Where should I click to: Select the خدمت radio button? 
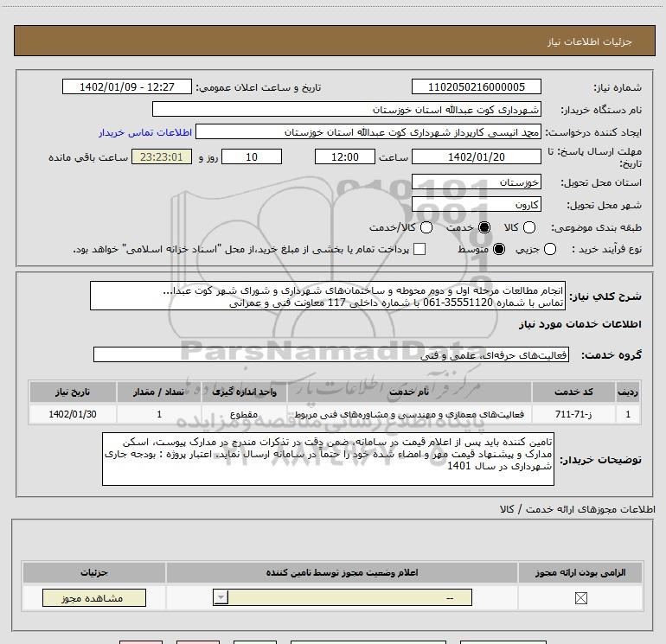(483, 227)
